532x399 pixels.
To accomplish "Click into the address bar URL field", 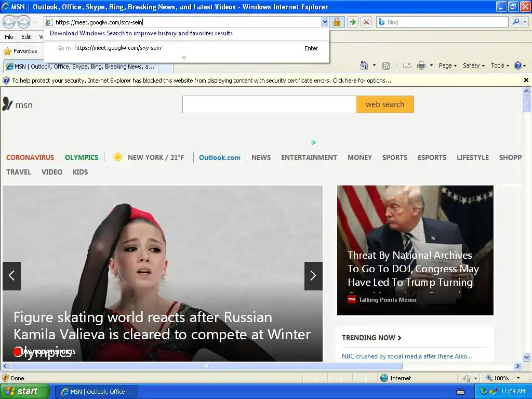I will [x=187, y=22].
